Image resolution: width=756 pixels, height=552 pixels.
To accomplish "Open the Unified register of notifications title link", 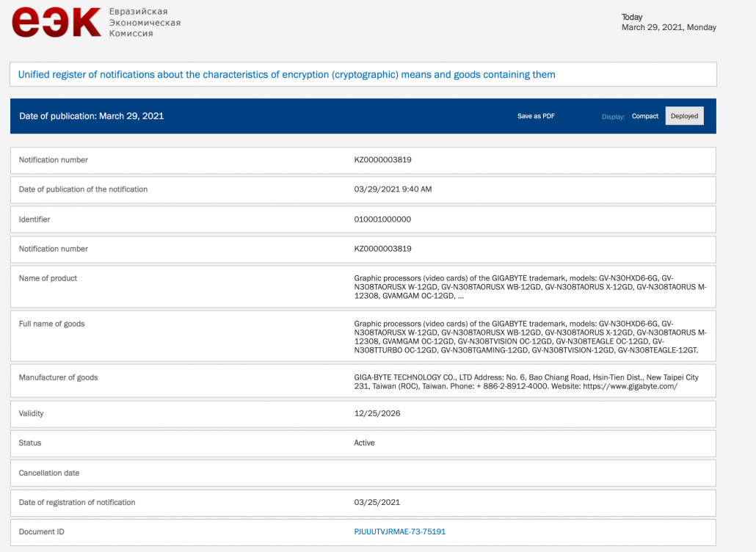I will pyautogui.click(x=286, y=74).
